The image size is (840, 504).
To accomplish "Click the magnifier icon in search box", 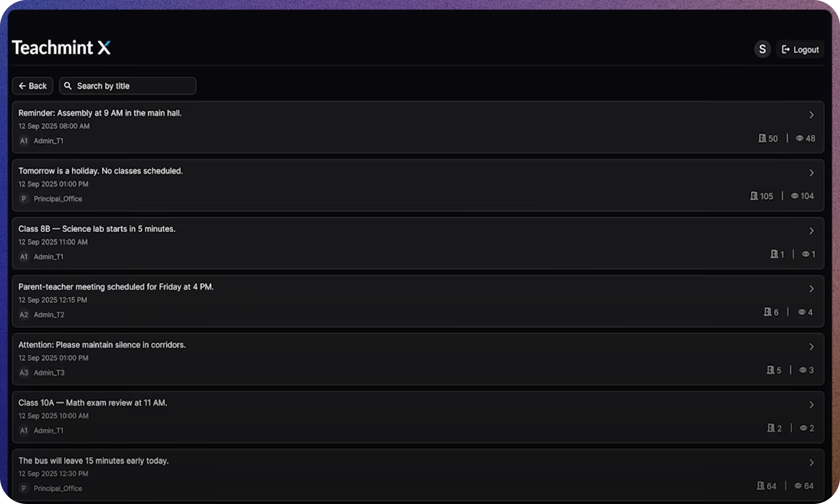I will (x=68, y=86).
